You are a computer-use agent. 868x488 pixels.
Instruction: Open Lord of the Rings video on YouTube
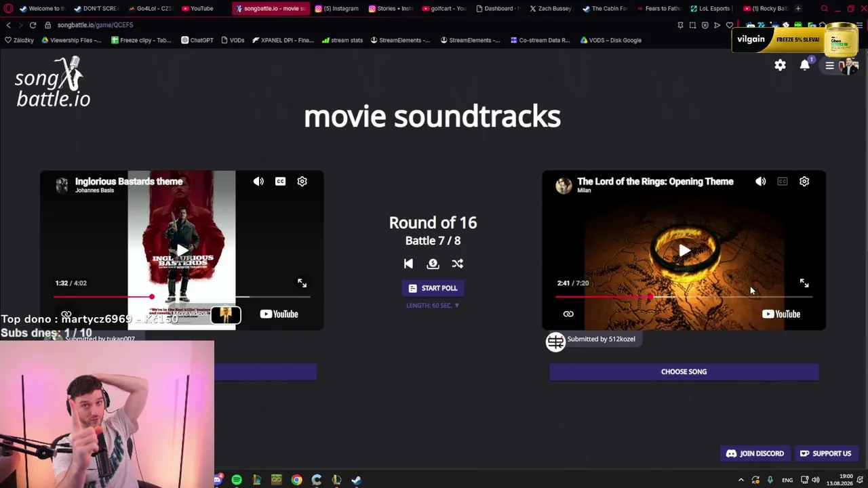[781, 314]
